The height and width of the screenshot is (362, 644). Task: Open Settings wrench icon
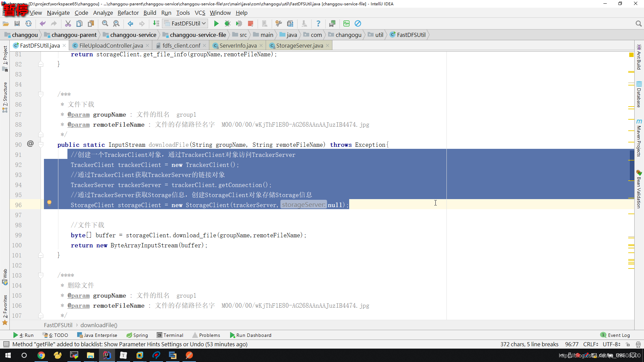click(278, 23)
